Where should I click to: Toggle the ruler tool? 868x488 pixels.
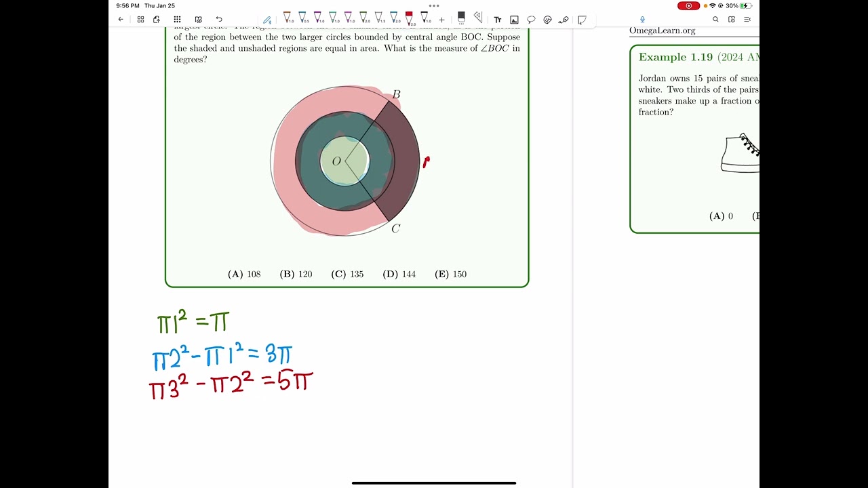point(478,18)
